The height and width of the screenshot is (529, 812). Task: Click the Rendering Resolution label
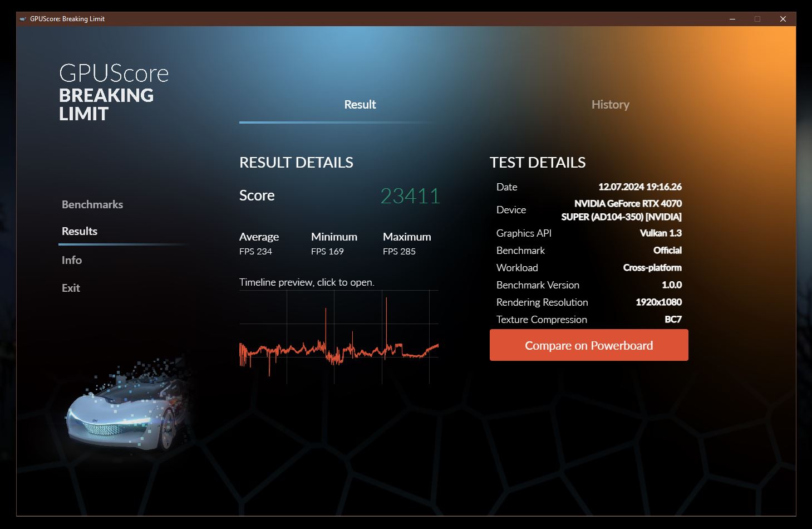coord(542,302)
